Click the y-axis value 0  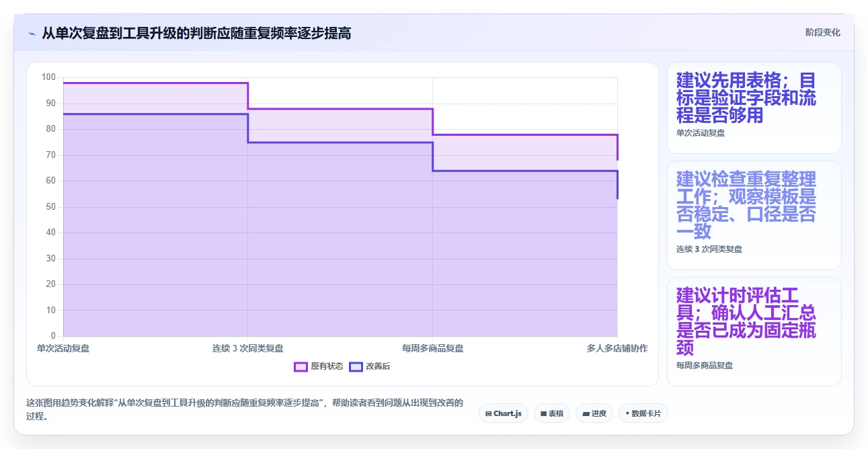click(54, 336)
